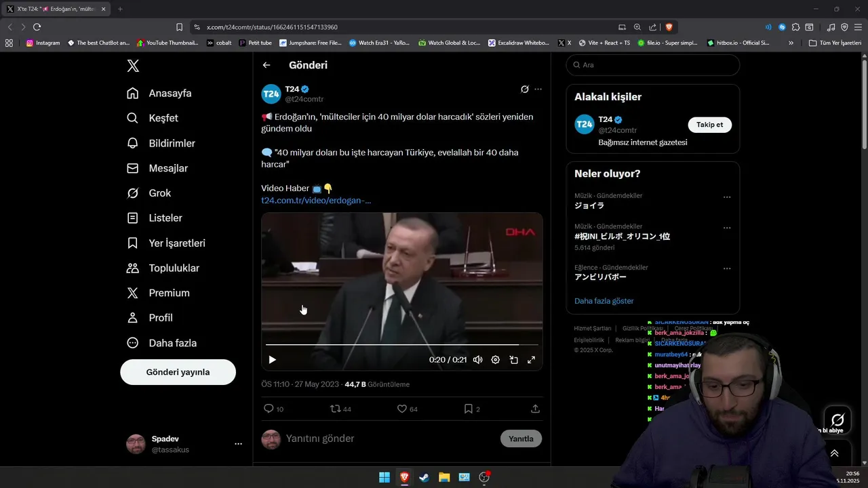The image size is (868, 488).
Task: Open browser extensions puzzle icon
Action: [795, 27]
